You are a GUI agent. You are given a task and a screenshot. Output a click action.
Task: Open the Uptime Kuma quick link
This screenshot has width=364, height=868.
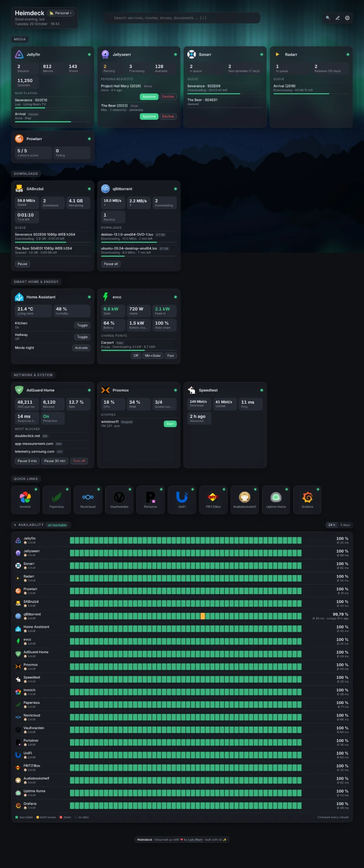pyautogui.click(x=276, y=500)
